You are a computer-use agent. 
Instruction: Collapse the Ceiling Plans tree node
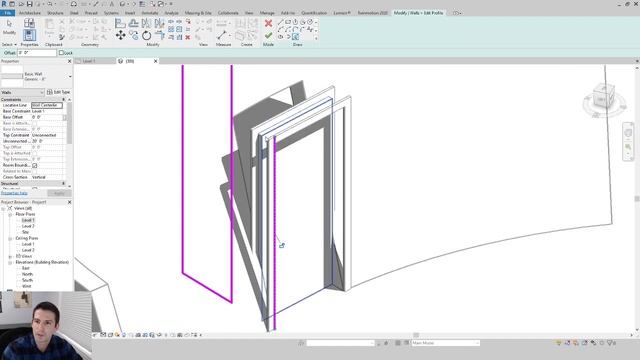click(10, 238)
